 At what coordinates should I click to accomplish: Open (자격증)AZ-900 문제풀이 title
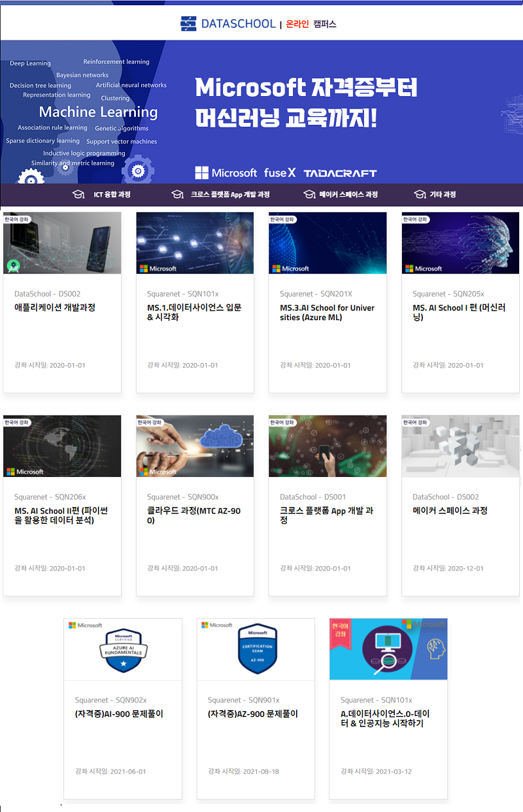point(253,714)
